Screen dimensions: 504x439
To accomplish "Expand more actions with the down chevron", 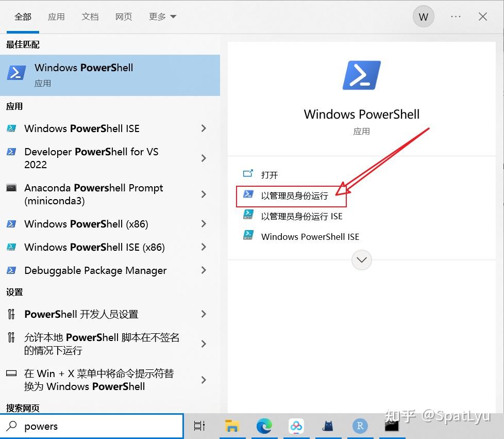I will pos(362,259).
